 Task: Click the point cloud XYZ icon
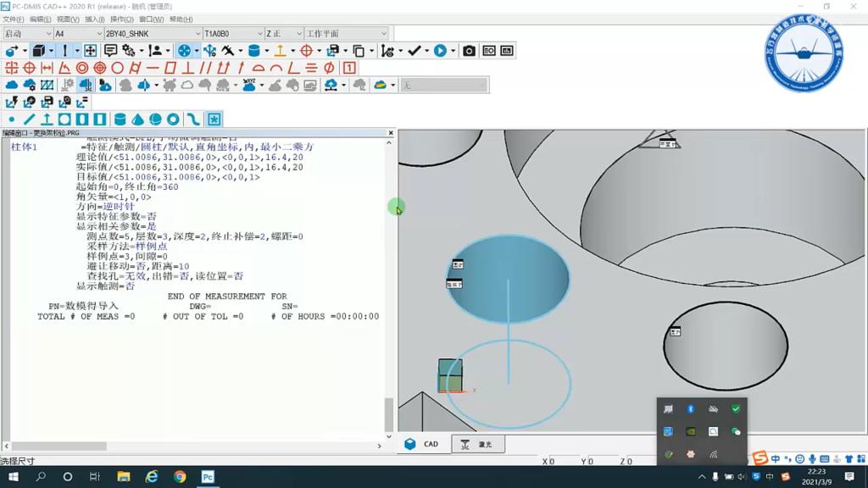tap(249, 86)
